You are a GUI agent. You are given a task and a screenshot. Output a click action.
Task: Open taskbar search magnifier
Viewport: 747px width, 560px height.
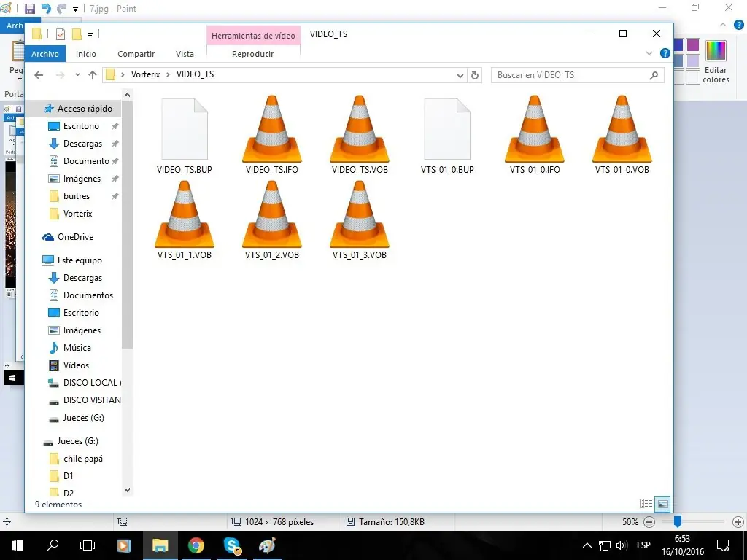(x=53, y=545)
